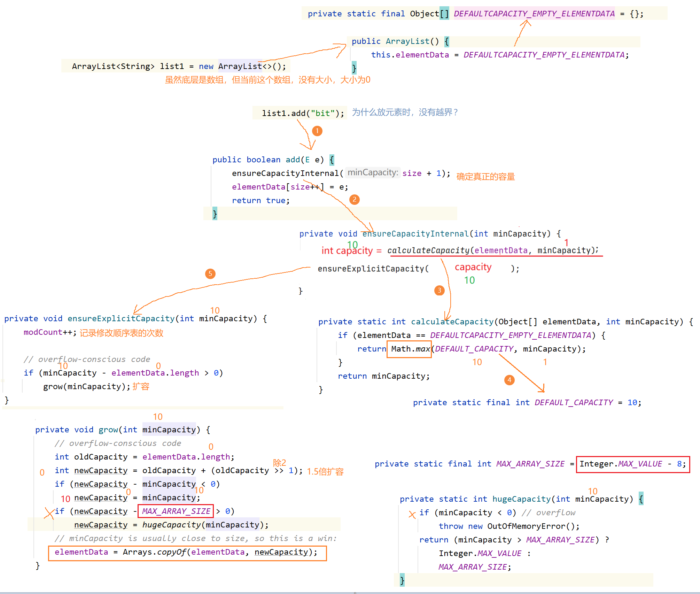This screenshot has height=594, width=700.
Task: Click the red-boxed Integer.MAX_VALUE - 8 expression
Action: 632,464
